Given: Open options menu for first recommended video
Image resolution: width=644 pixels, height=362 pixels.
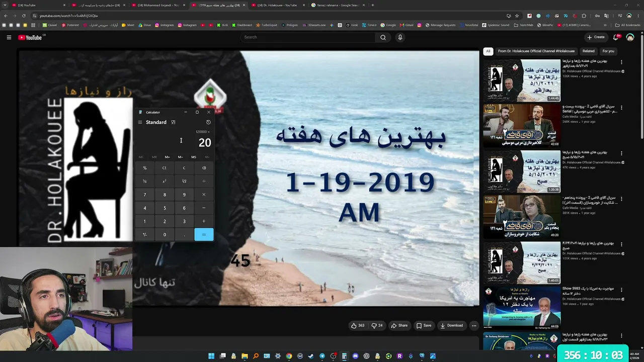Looking at the screenshot, I should (621, 62).
